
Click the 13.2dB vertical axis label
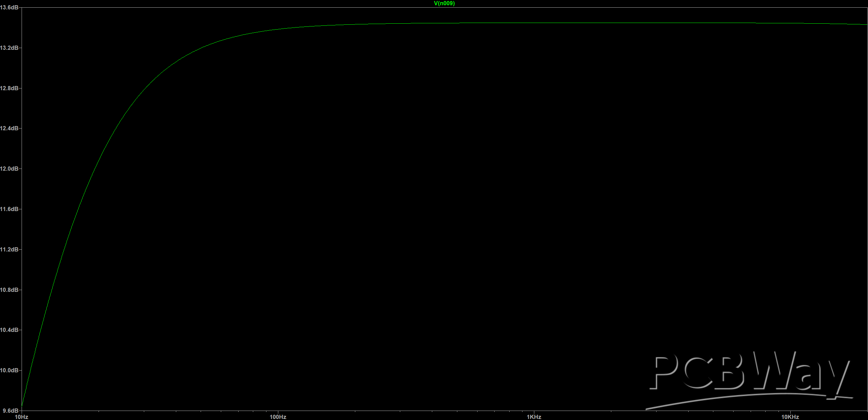(x=9, y=48)
